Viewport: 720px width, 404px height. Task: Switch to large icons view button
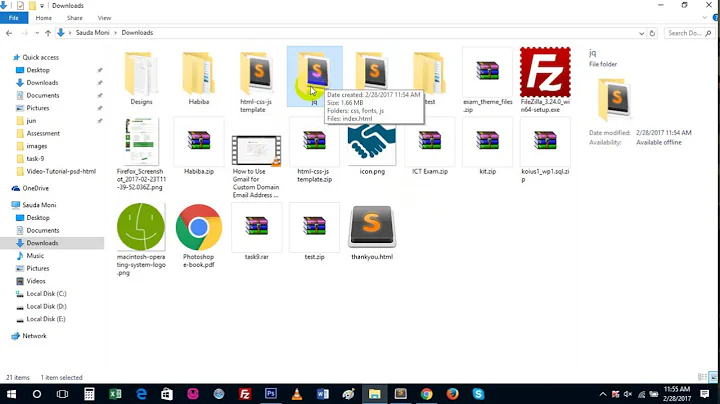click(x=713, y=377)
